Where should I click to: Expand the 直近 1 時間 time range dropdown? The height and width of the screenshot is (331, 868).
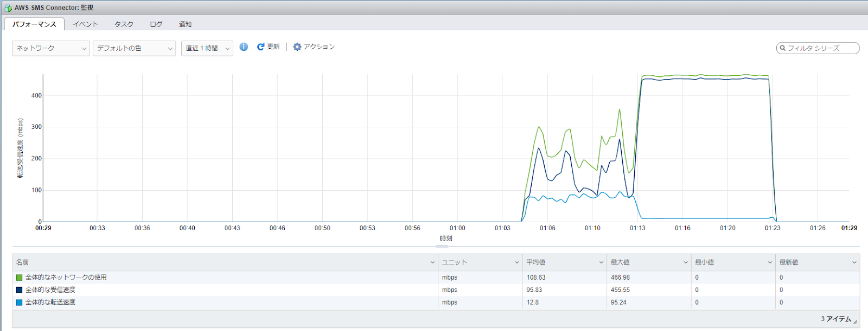point(207,48)
